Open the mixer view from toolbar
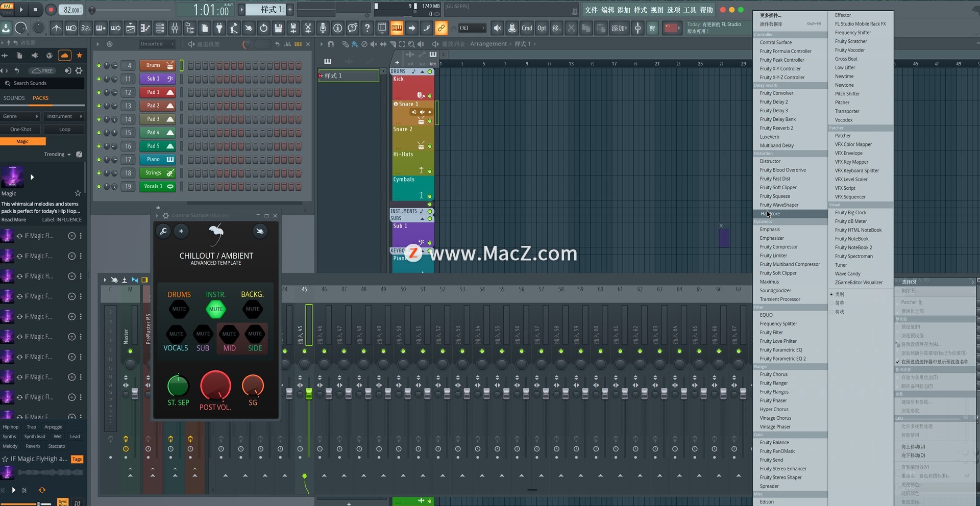The width and height of the screenshot is (980, 506). click(175, 28)
